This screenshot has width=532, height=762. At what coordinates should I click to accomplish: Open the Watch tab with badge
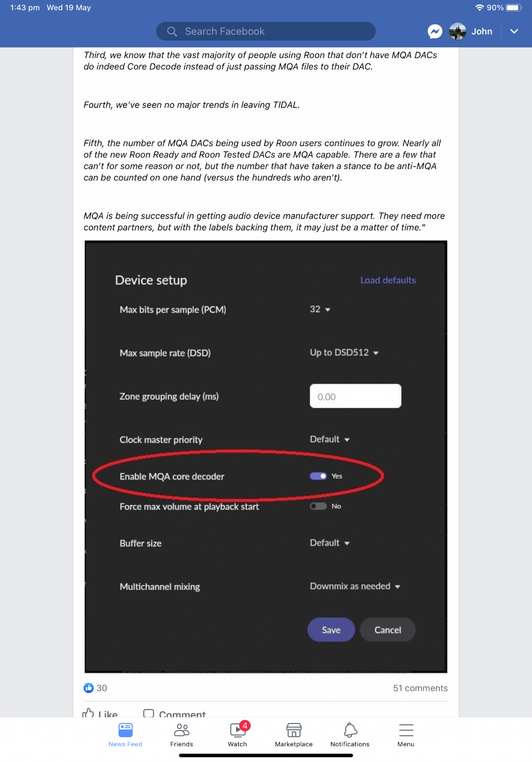(x=238, y=734)
